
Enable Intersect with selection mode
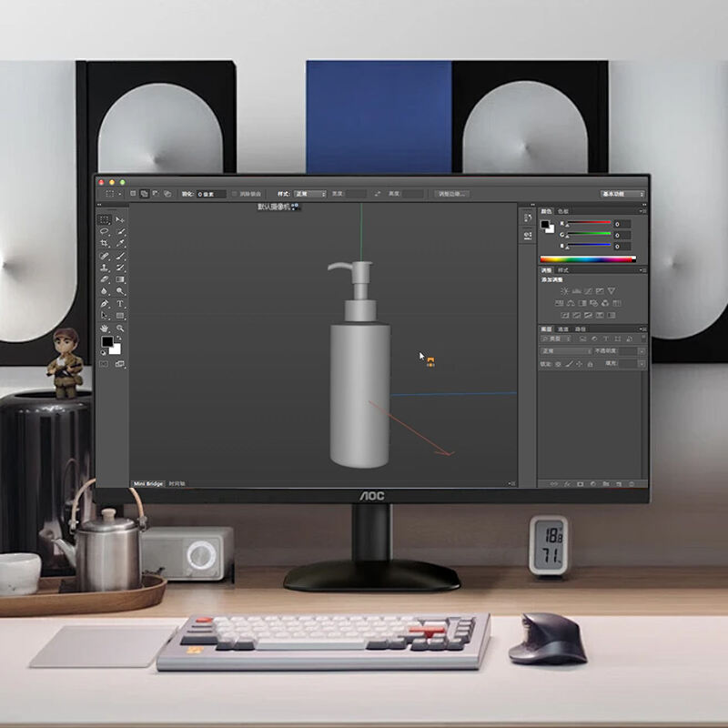(x=167, y=194)
